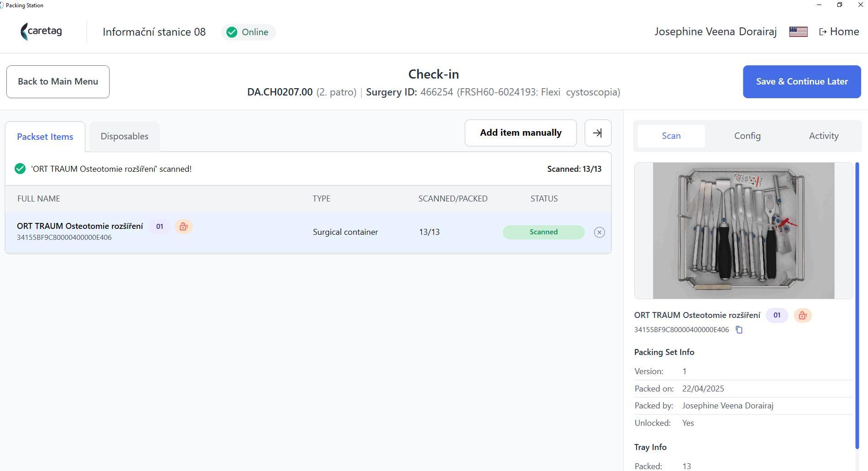The width and height of the screenshot is (868, 471).
Task: Copy the tray ID with clipboard icon
Action: point(739,330)
